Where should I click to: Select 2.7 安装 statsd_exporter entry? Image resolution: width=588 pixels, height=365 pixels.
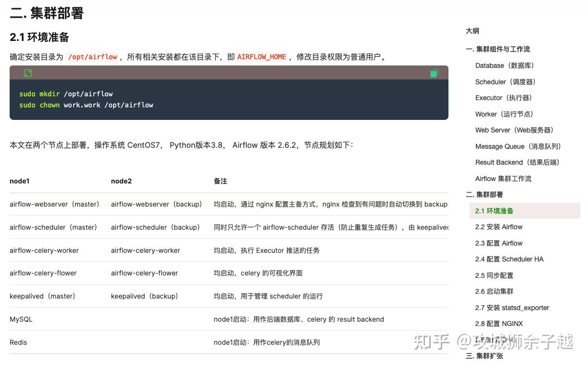click(x=512, y=308)
